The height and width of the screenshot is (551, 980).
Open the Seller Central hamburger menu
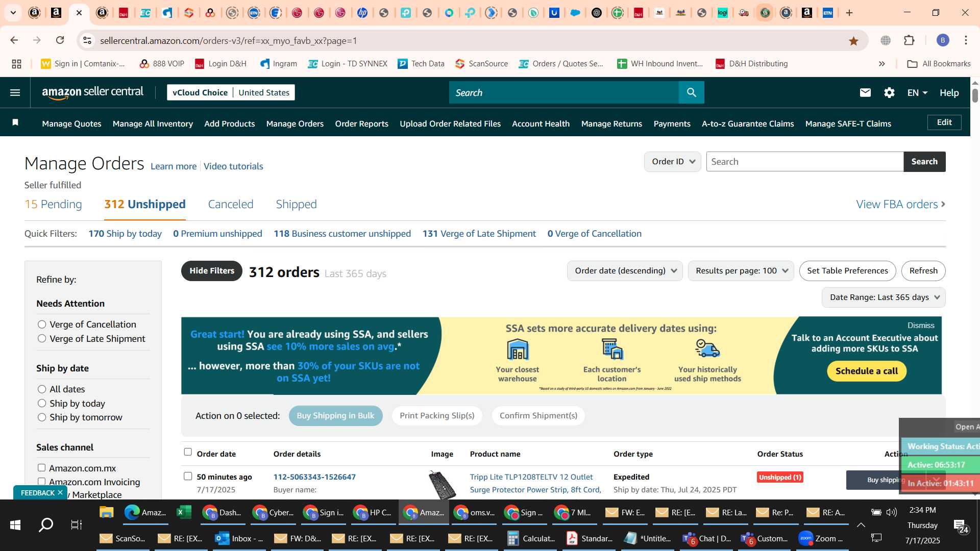point(15,92)
